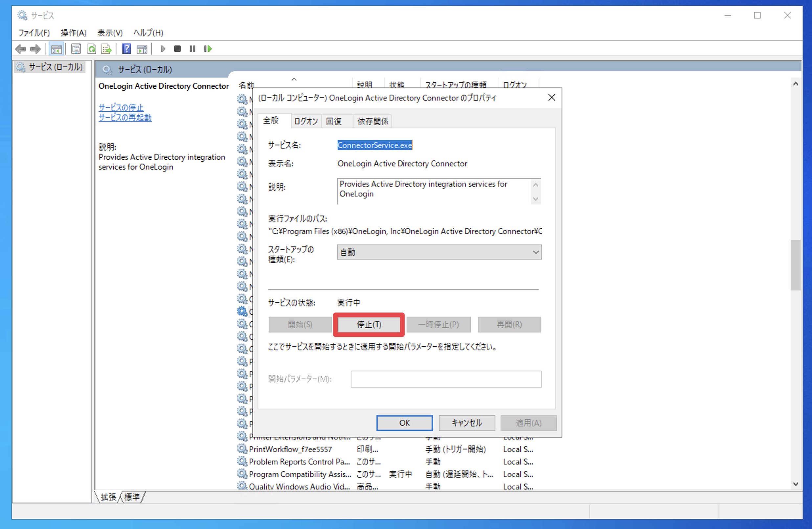Click the pause service toolbar icon
The height and width of the screenshot is (529, 812).
point(192,49)
